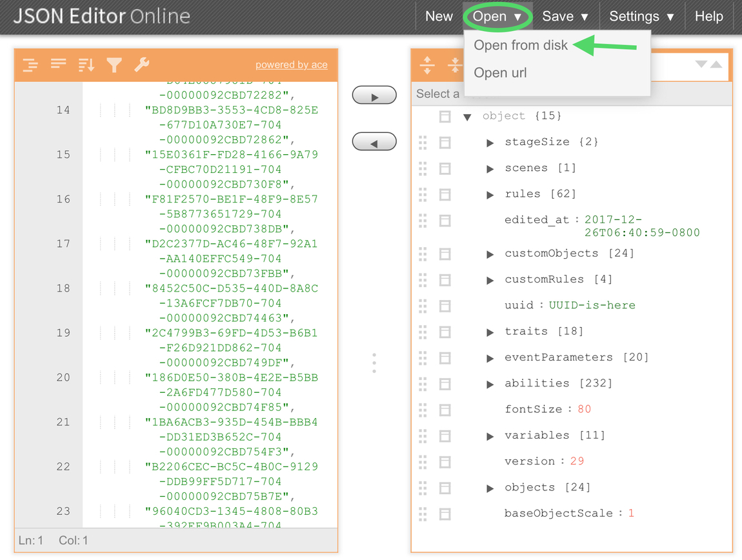Image resolution: width=742 pixels, height=560 pixels.
Task: Click the JSON Editor Online logo title
Action: coord(102,17)
